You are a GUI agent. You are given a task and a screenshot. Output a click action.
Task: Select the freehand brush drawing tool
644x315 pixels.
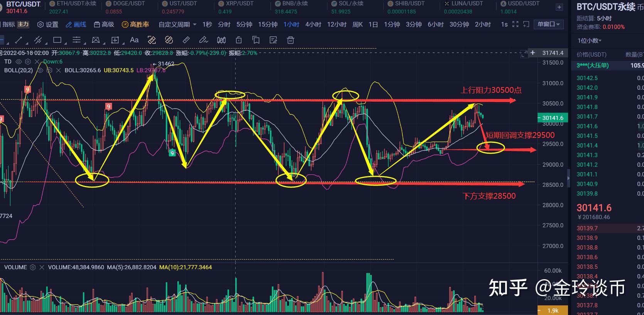pos(203,40)
